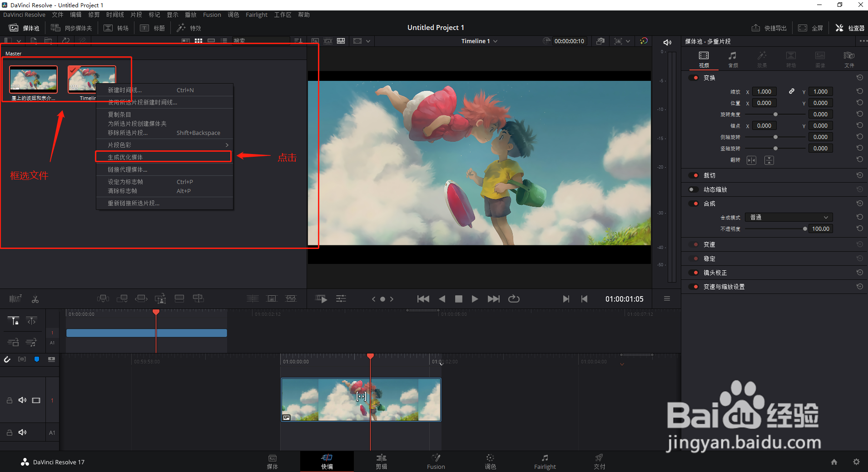Stop playback

click(458, 299)
